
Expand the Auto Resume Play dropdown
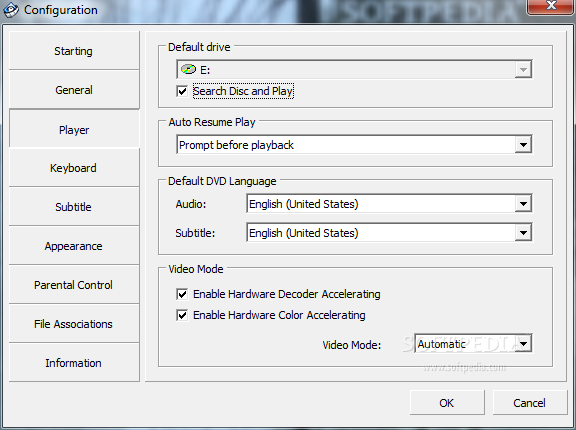click(523, 145)
